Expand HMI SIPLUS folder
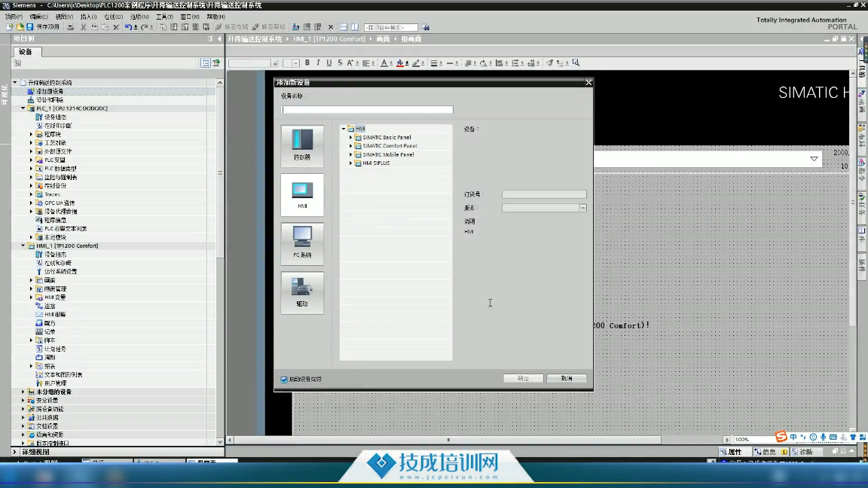 coord(350,163)
